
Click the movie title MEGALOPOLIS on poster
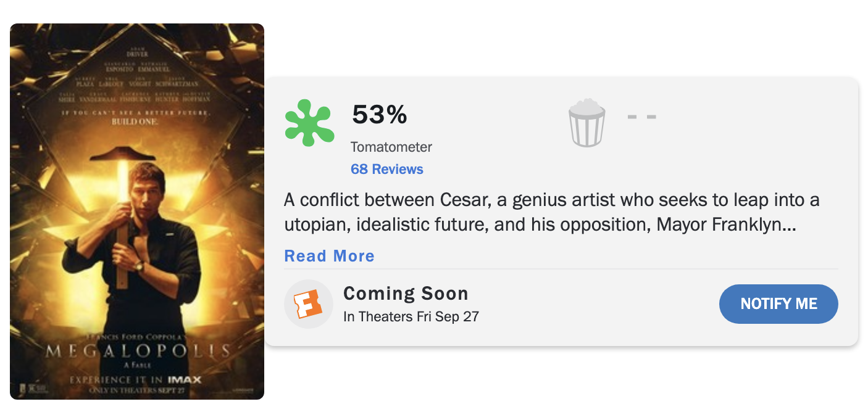[137, 348]
